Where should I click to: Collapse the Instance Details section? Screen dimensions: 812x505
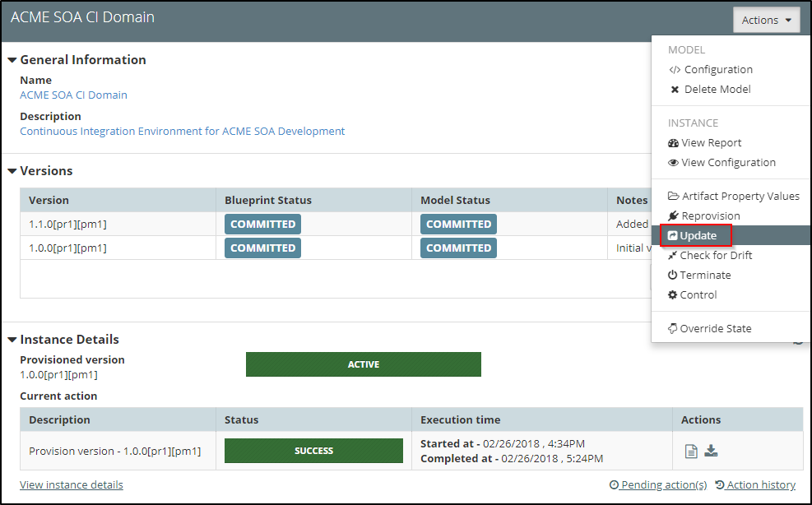(12, 340)
